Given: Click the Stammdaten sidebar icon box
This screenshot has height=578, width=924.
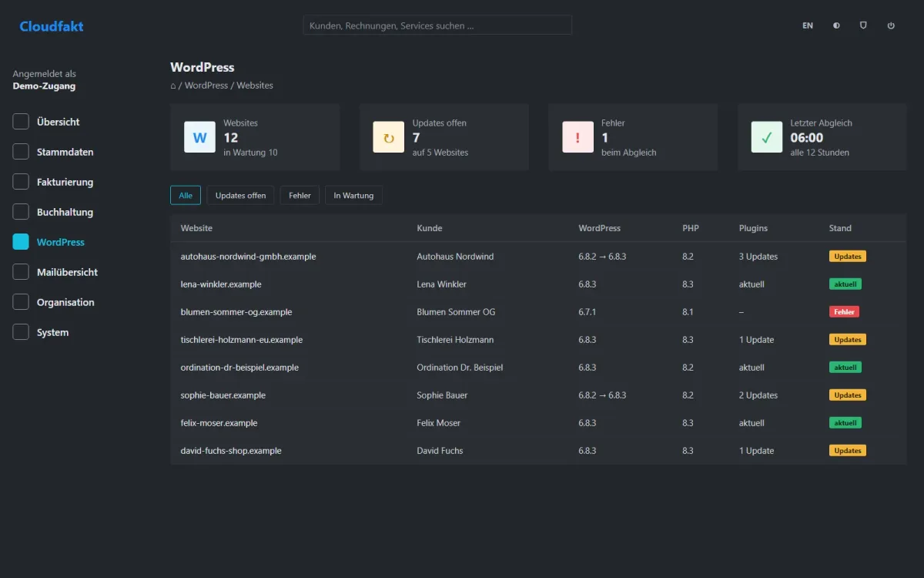Looking at the screenshot, I should point(21,152).
